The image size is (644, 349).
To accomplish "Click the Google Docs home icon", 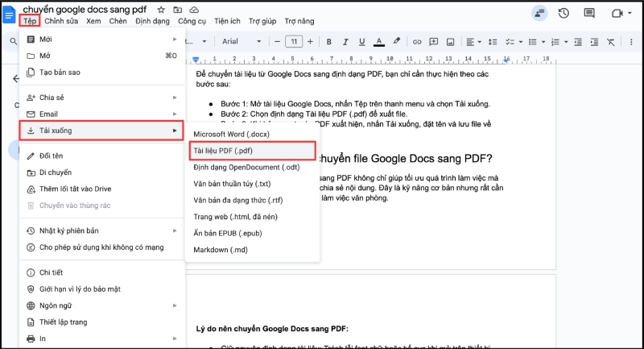I will click(x=9, y=15).
